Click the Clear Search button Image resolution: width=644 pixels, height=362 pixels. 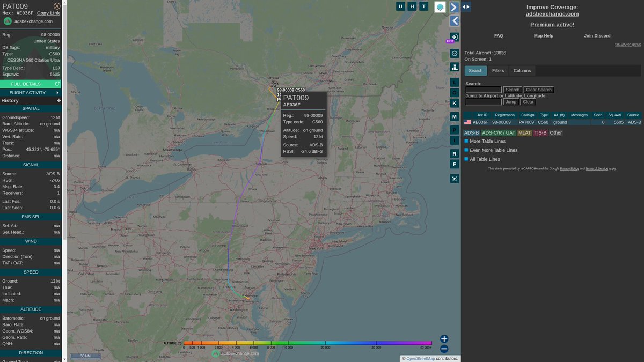(x=538, y=90)
